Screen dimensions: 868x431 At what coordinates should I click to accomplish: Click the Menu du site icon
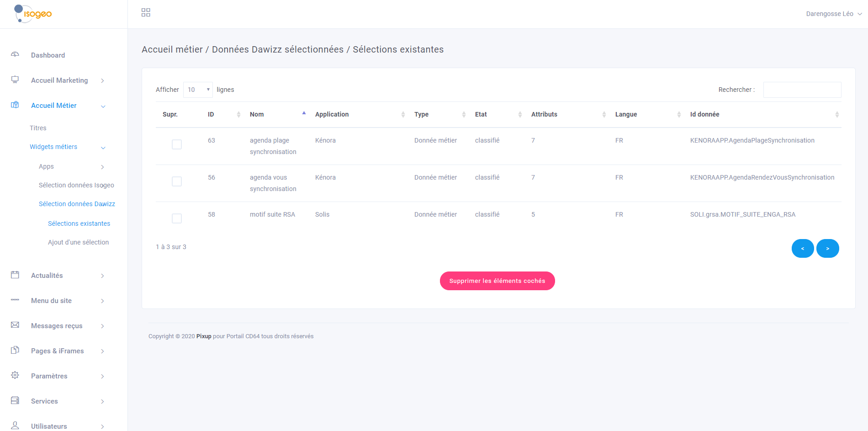tap(15, 300)
